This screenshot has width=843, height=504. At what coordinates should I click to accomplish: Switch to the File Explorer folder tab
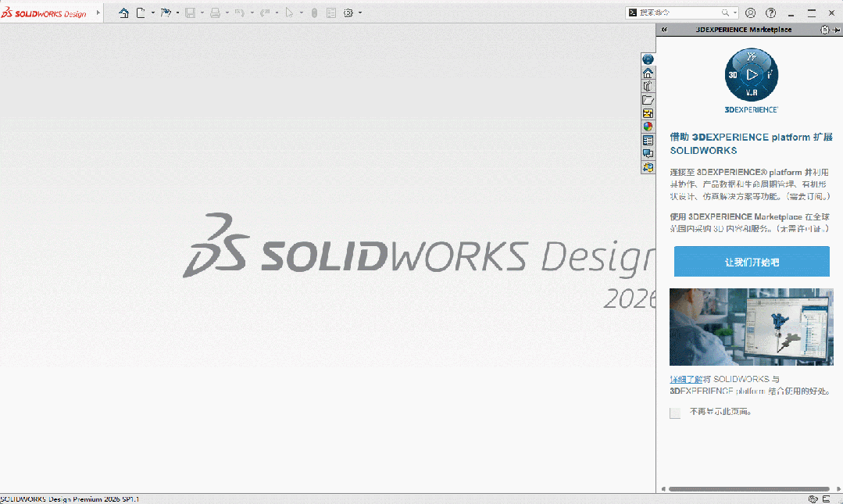tap(648, 100)
